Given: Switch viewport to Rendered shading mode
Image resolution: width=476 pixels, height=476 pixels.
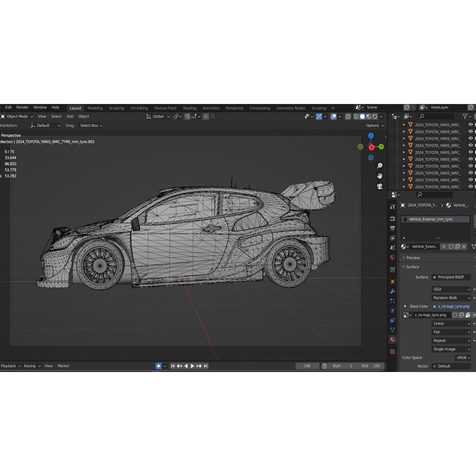Looking at the screenshot, I should tap(375, 116).
